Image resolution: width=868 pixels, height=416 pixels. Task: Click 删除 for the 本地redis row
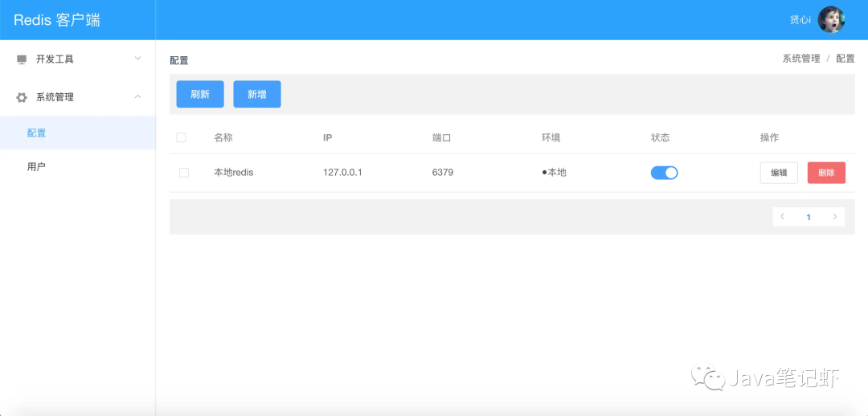[826, 173]
